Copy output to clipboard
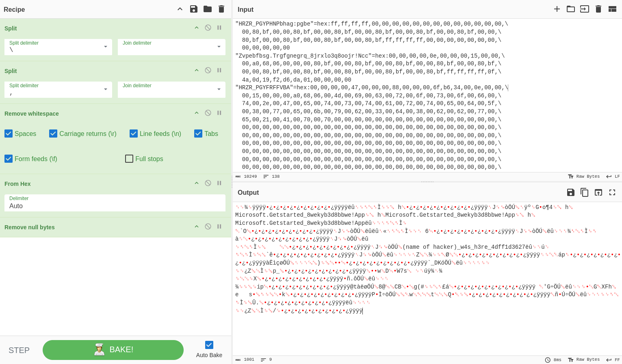The height and width of the screenshot is (364, 622). point(585,192)
